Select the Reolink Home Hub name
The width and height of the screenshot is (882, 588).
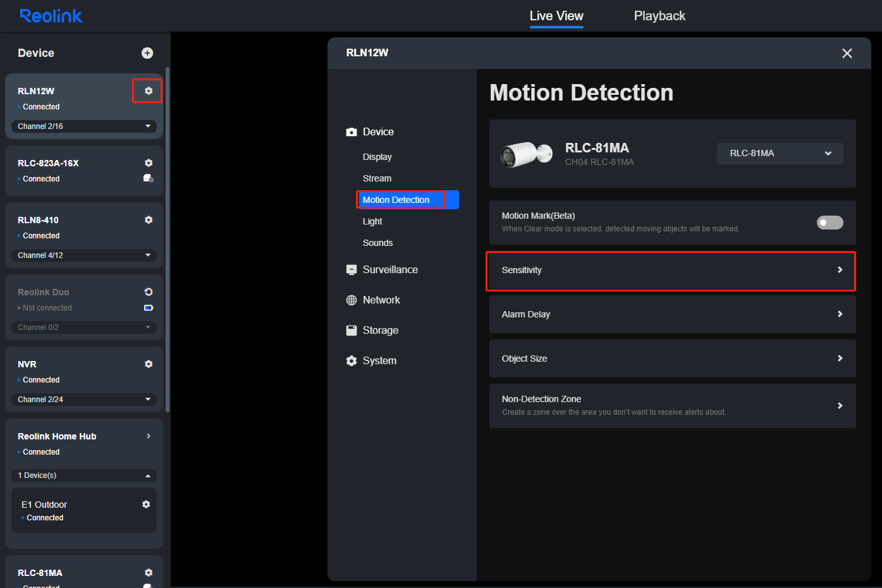click(x=57, y=436)
